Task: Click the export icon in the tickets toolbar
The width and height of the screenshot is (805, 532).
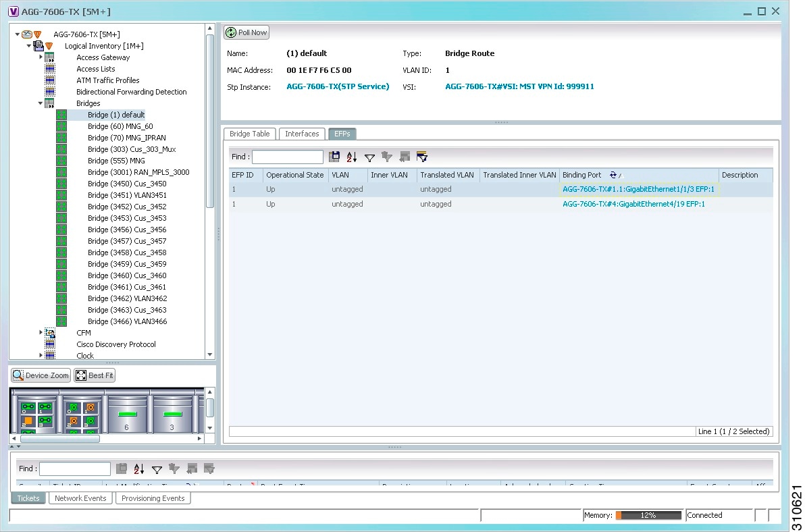Action: pyautogui.click(x=122, y=469)
